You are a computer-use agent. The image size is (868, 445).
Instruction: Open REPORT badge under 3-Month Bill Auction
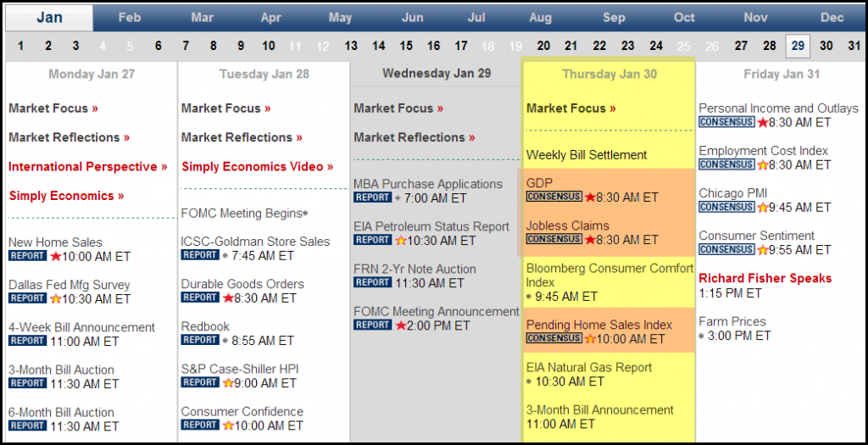point(28,383)
